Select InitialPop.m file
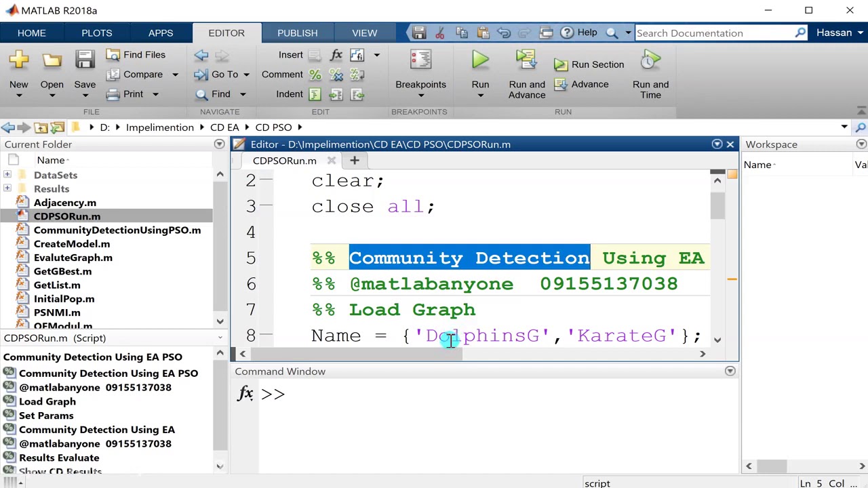The image size is (868, 488). (x=64, y=299)
